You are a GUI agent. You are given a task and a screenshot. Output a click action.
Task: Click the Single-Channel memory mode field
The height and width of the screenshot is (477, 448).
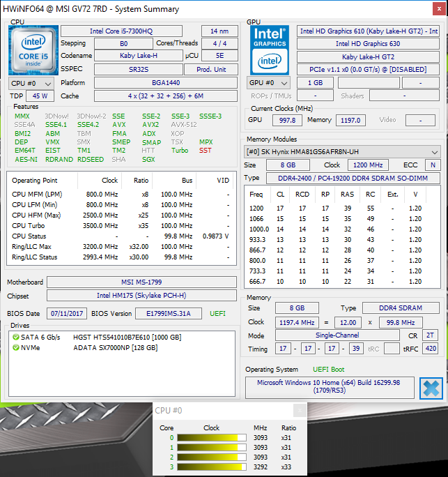(x=337, y=335)
